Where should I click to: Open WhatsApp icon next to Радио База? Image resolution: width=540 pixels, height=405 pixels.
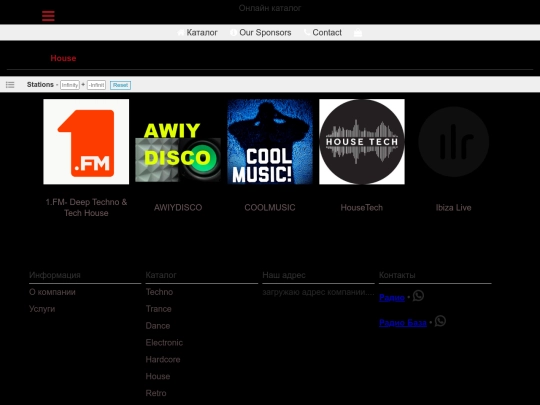440,321
